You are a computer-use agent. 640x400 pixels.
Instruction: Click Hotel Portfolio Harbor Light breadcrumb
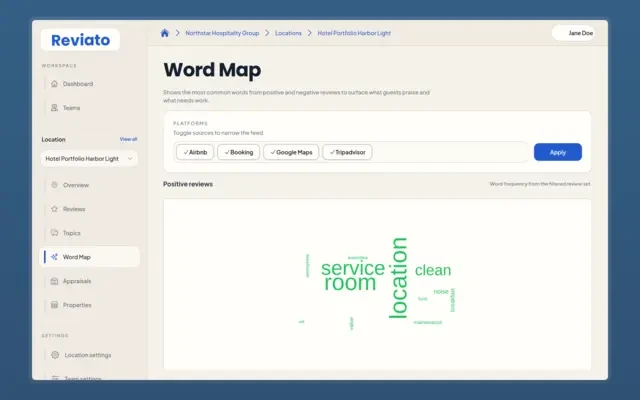[x=354, y=33]
